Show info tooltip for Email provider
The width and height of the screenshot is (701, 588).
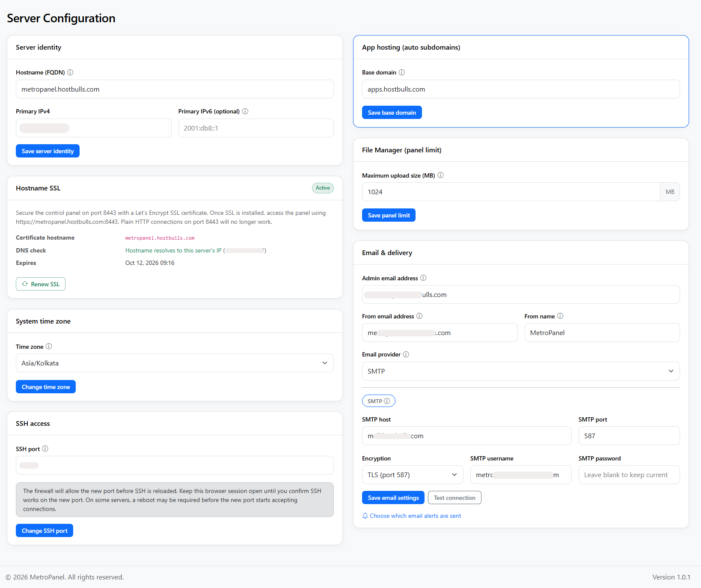pyautogui.click(x=406, y=354)
